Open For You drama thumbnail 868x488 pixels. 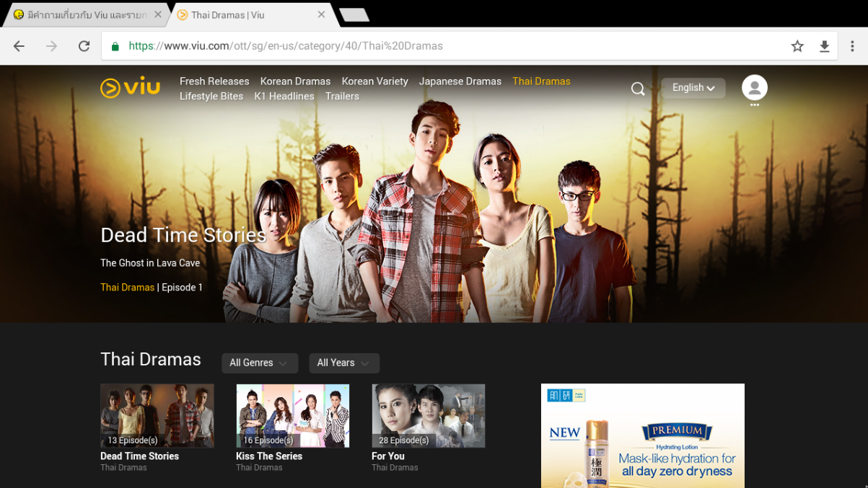click(x=429, y=416)
